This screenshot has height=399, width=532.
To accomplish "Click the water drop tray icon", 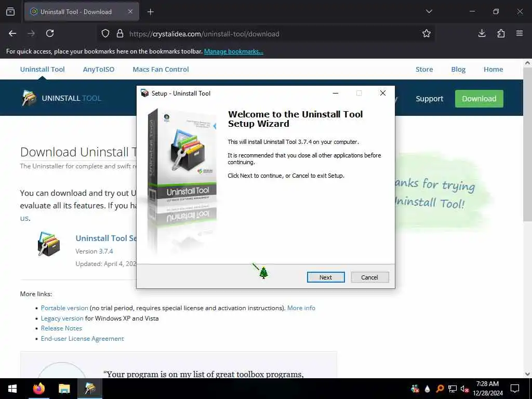I will pyautogui.click(x=427, y=389).
